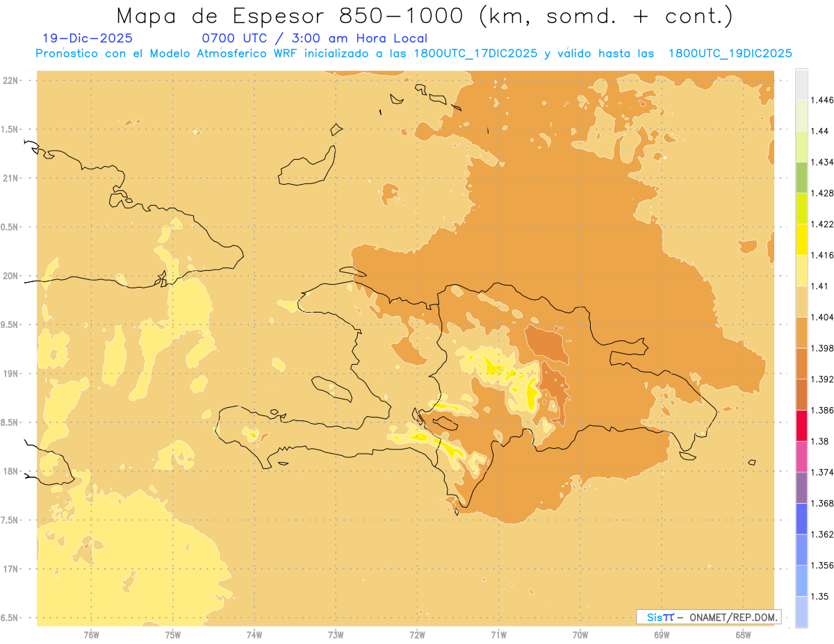
Task: Click the longitude axis label 76W
Action: click(x=91, y=634)
